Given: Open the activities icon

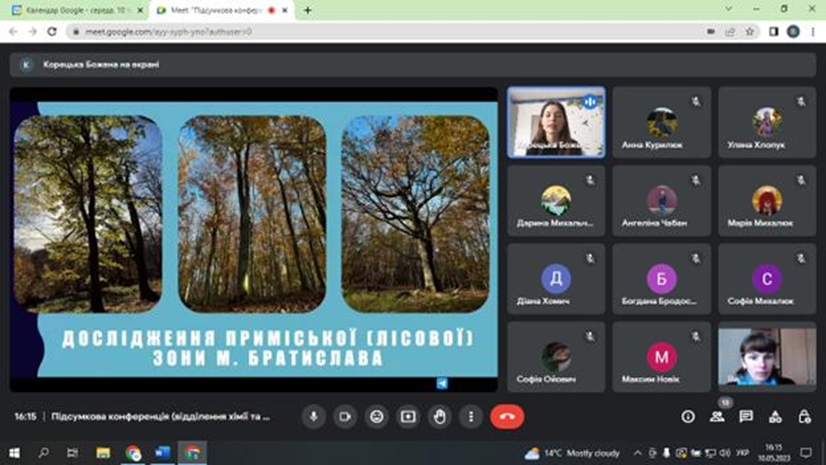Looking at the screenshot, I should (x=775, y=416).
